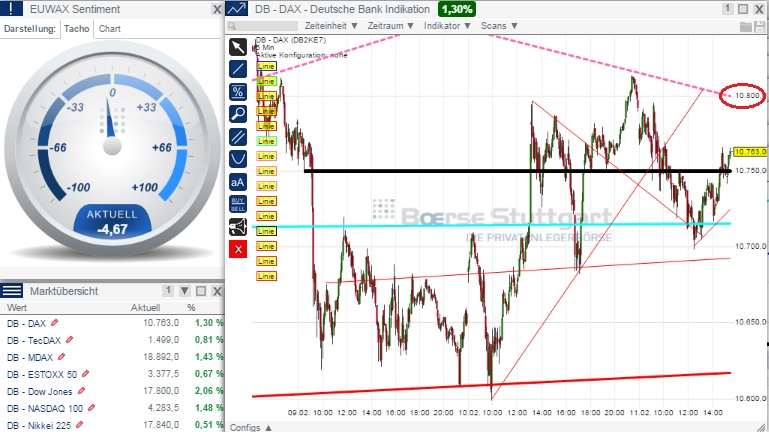Click the red X delete drawings button
769x432 pixels.
click(x=238, y=249)
